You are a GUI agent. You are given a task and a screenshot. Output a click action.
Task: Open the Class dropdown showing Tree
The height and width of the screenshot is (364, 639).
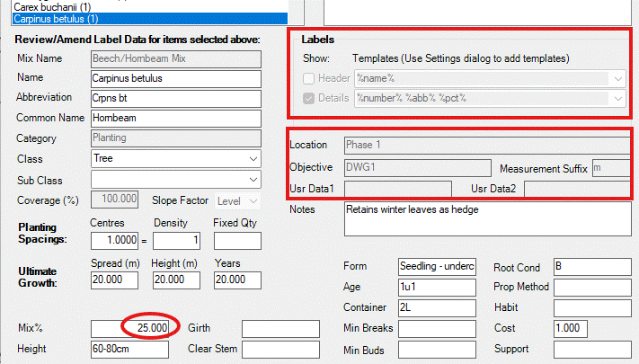pyautogui.click(x=253, y=158)
